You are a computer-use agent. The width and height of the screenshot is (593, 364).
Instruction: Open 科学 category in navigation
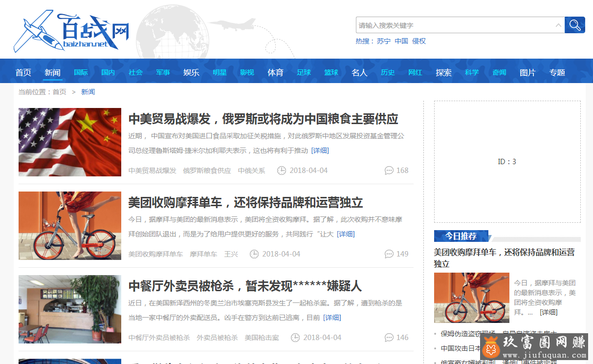(x=472, y=72)
